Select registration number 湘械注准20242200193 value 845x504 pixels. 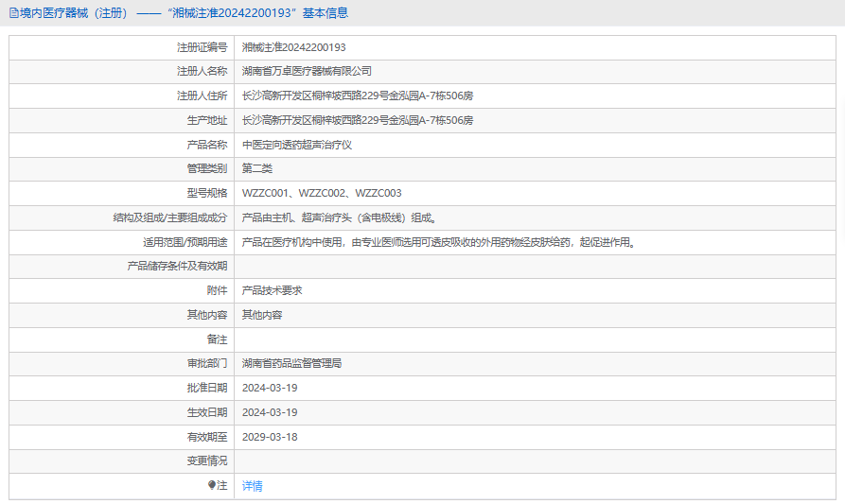click(293, 47)
